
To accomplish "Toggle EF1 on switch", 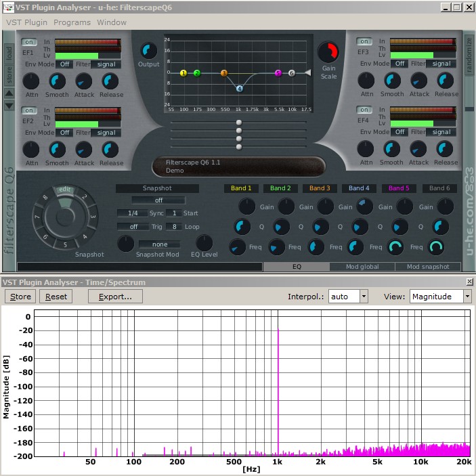I will point(29,42).
